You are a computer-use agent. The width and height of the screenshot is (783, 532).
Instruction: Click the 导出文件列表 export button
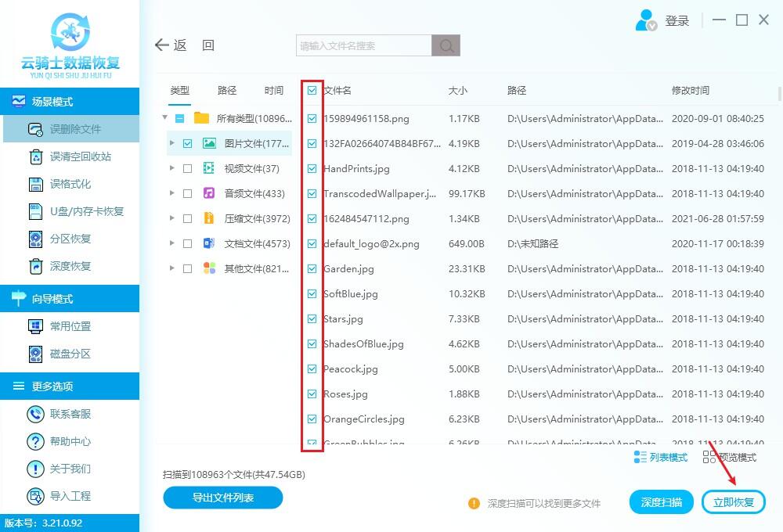222,498
